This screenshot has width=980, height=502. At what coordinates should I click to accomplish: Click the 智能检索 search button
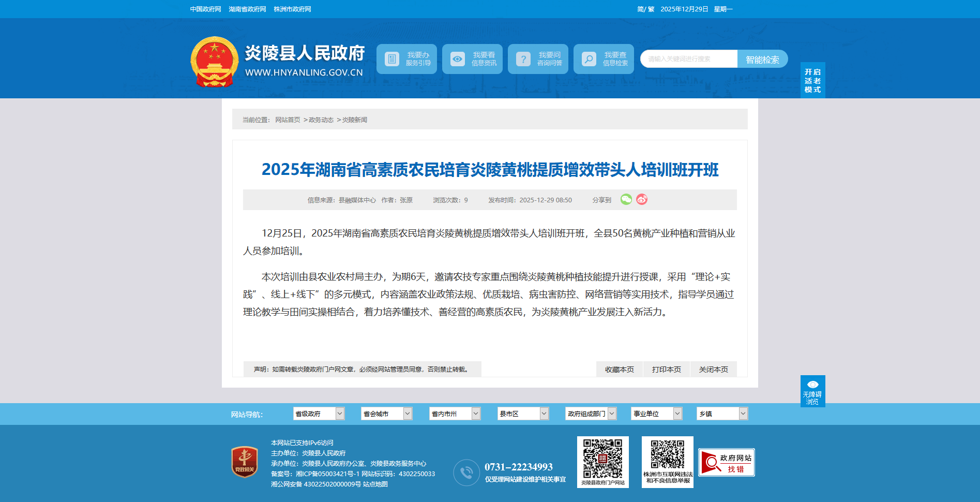point(762,59)
